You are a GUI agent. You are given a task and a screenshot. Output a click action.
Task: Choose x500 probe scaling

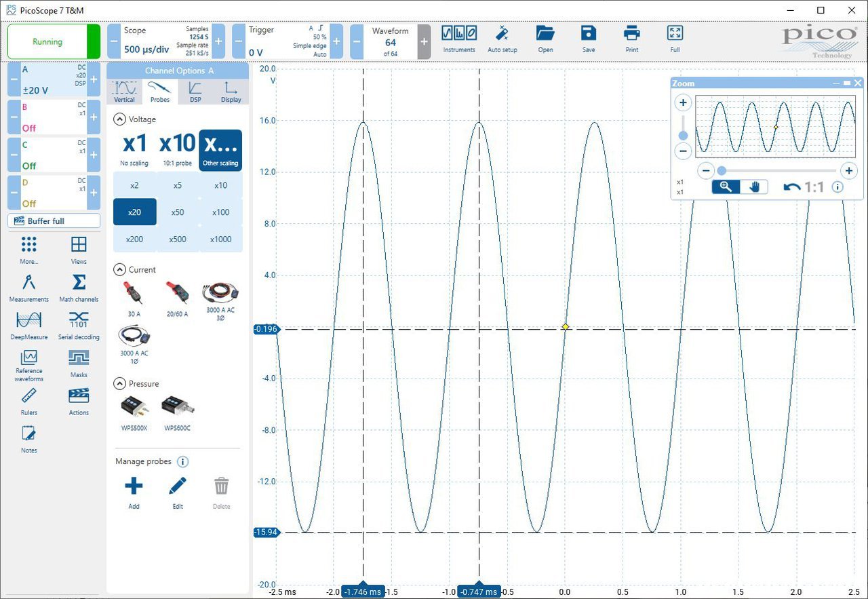tap(178, 239)
